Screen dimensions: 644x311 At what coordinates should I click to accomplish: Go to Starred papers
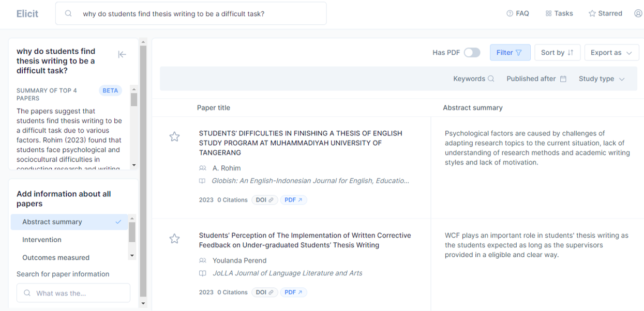[605, 13]
